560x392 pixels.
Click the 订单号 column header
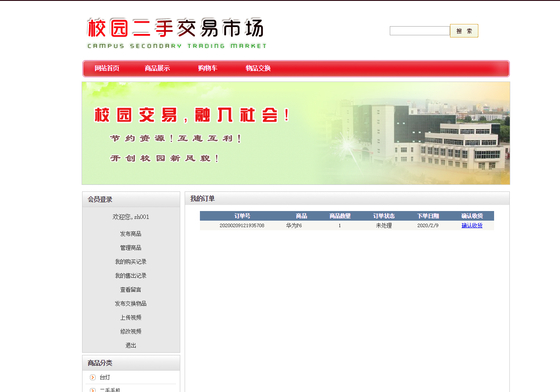242,216
